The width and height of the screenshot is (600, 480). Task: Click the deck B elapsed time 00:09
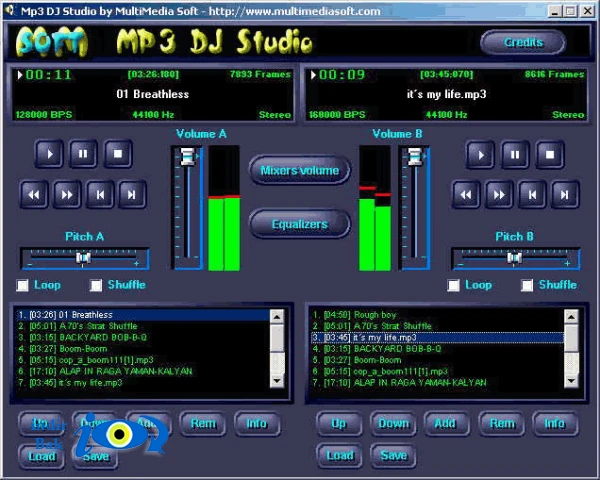[342, 75]
